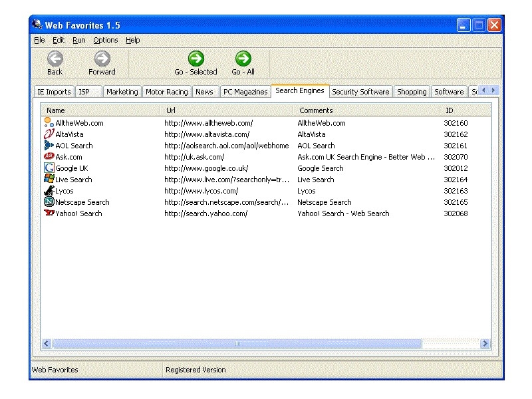Click the horizontal scrollbar left arrow

click(47, 343)
